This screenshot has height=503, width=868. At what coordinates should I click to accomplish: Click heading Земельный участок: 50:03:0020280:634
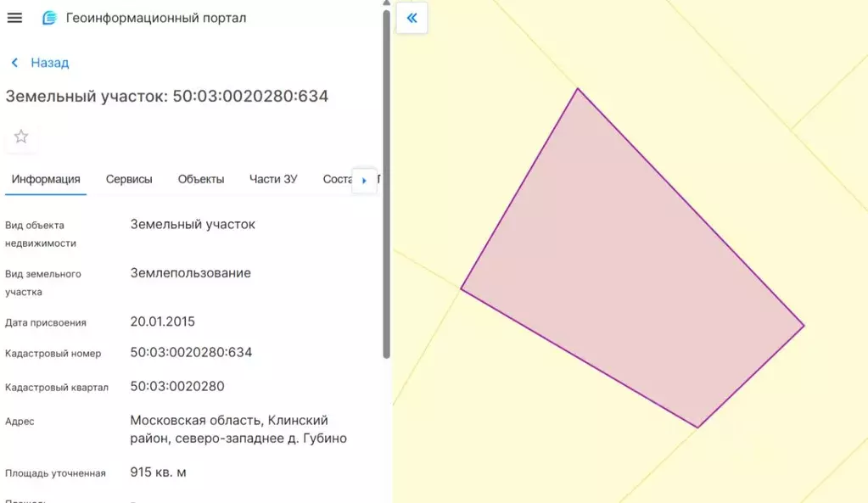166,96
